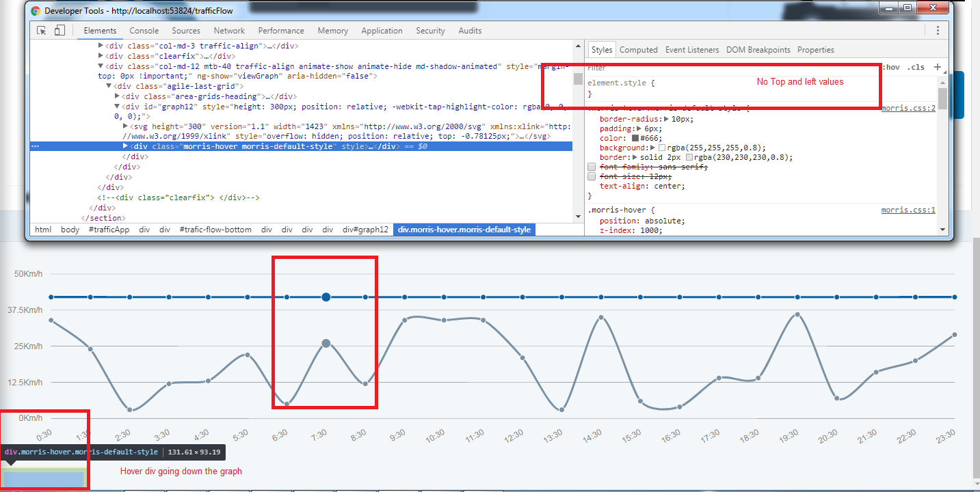The width and height of the screenshot is (980, 492).
Task: Click the element.style rule block
Action: point(761,88)
